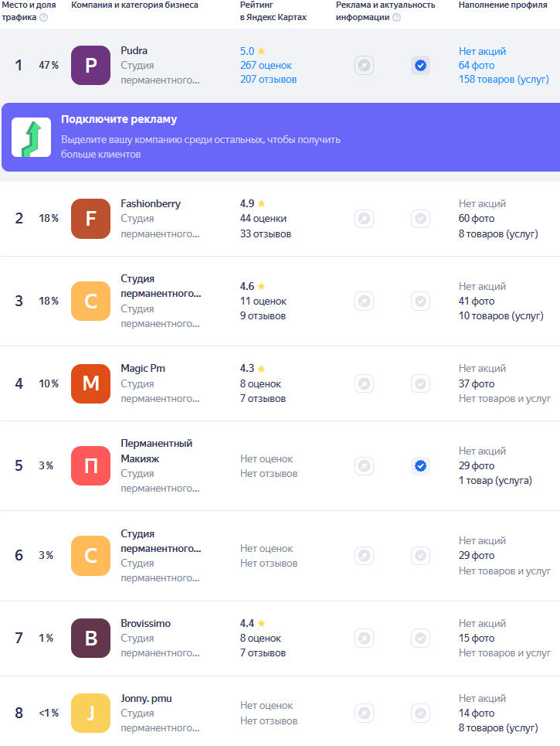The image size is (560, 746).
Task: Click the orange C avatar in row 6
Action: [91, 556]
